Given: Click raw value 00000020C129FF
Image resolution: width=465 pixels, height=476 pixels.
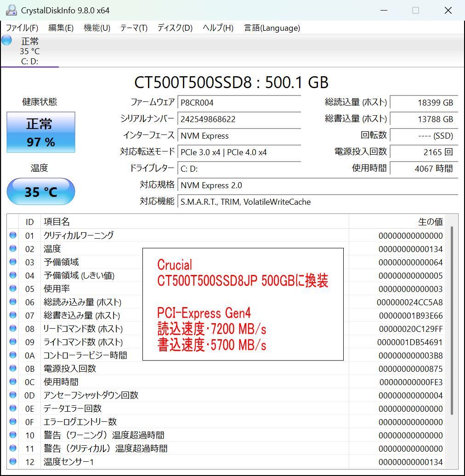Looking at the screenshot, I should 411,329.
